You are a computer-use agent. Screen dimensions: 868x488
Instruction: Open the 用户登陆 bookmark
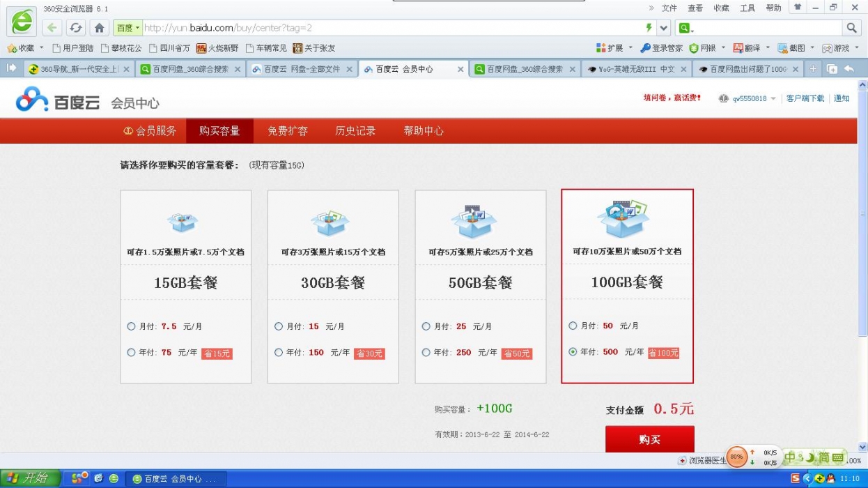tap(73, 48)
